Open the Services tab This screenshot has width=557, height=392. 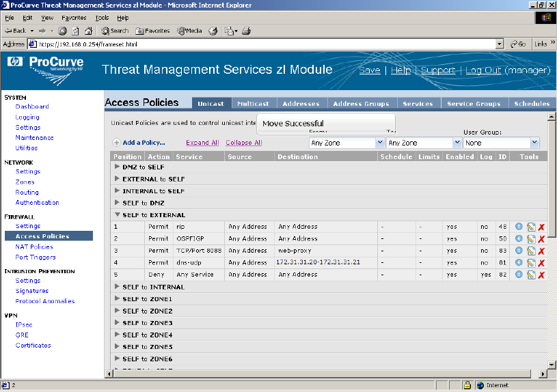pyautogui.click(x=418, y=104)
